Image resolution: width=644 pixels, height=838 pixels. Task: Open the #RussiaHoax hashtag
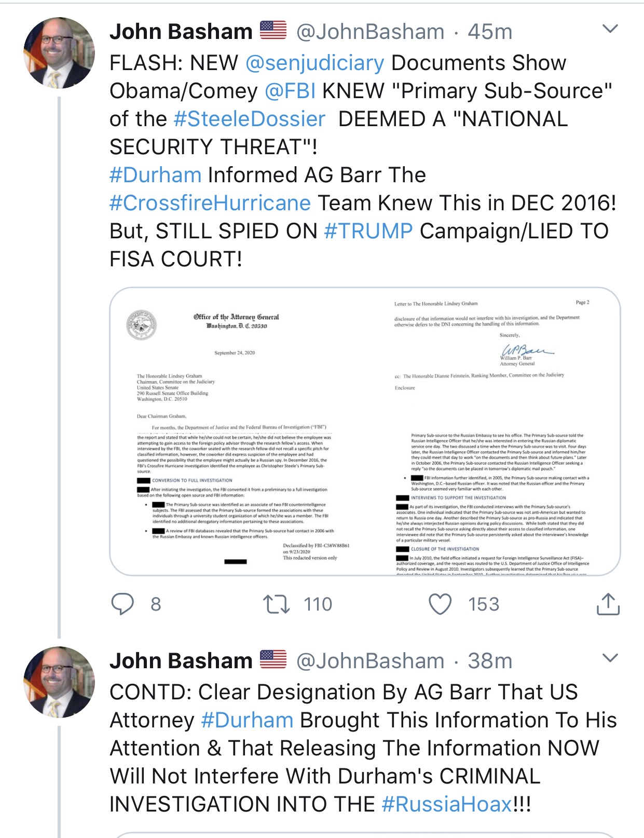447,804
